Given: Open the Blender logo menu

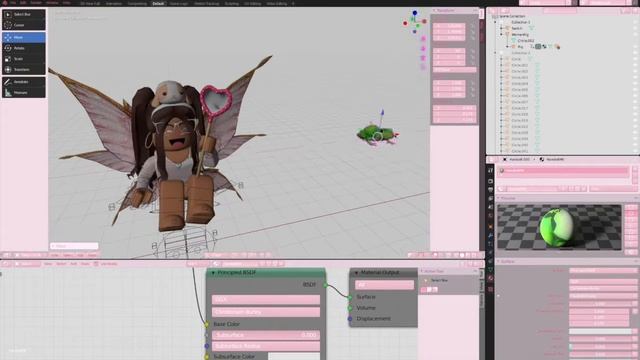Looking at the screenshot, I should pyautogui.click(x=4, y=2).
